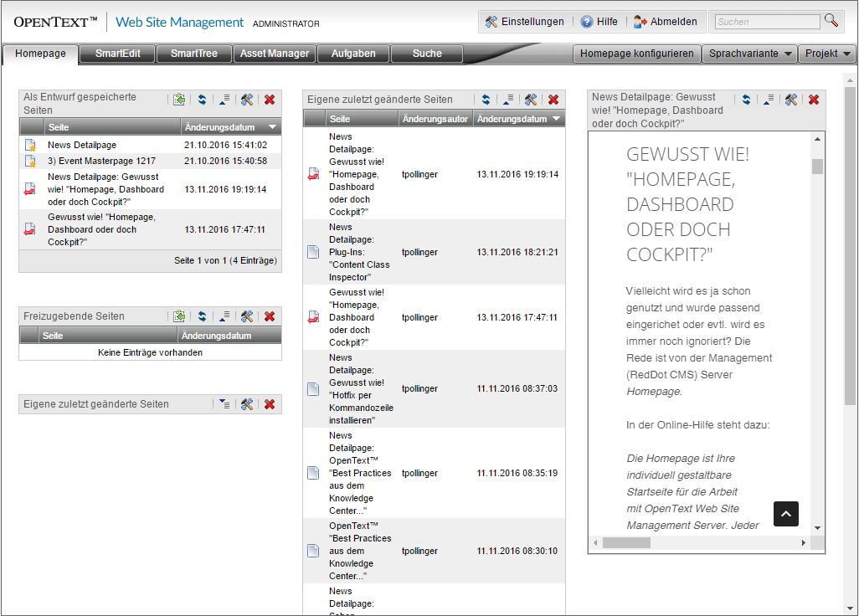The image size is (859, 616).
Task: Collapse the middle Eigene zuletzt geänderte Seiten widget
Action: tap(508, 100)
